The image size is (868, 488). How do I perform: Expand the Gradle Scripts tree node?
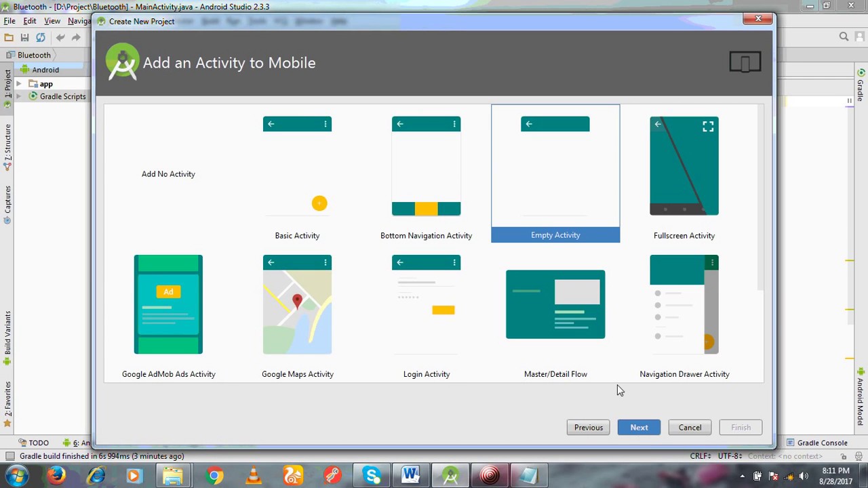[19, 97]
